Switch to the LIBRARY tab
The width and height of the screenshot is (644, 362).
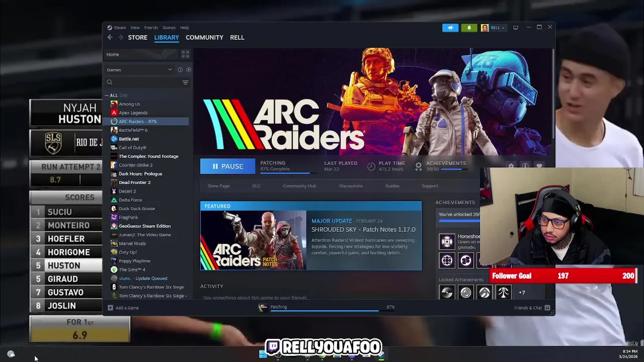click(x=167, y=37)
